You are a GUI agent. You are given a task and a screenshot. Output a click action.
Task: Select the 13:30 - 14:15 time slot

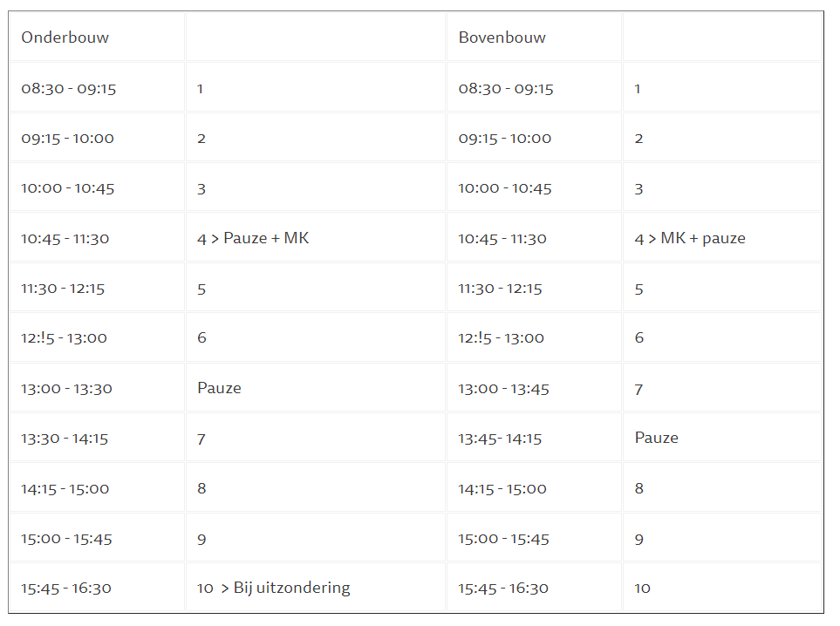[65, 439]
